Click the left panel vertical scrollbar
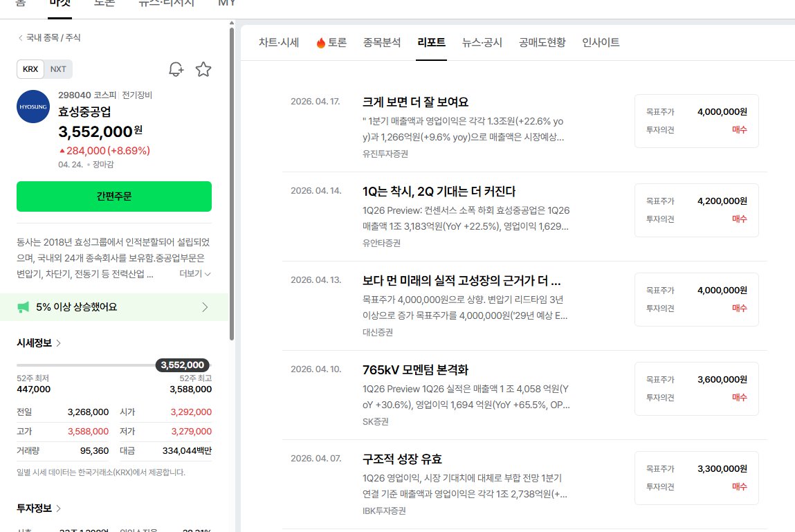This screenshot has width=795, height=532. [232, 183]
